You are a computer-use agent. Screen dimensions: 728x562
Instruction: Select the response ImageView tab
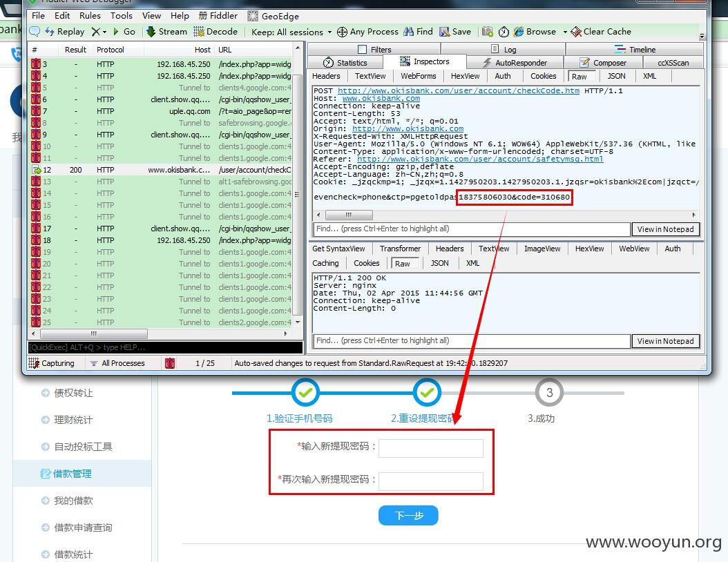(542, 249)
